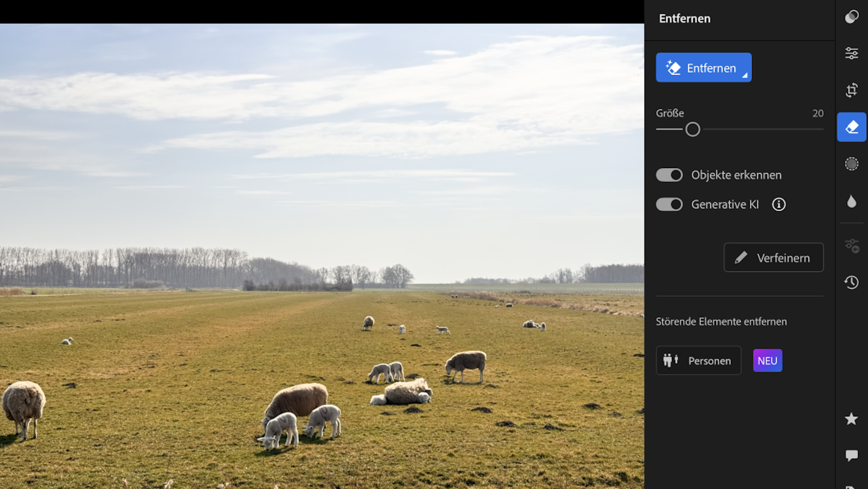Open the Masking tool
Image resolution: width=868 pixels, height=489 pixels.
tap(852, 164)
